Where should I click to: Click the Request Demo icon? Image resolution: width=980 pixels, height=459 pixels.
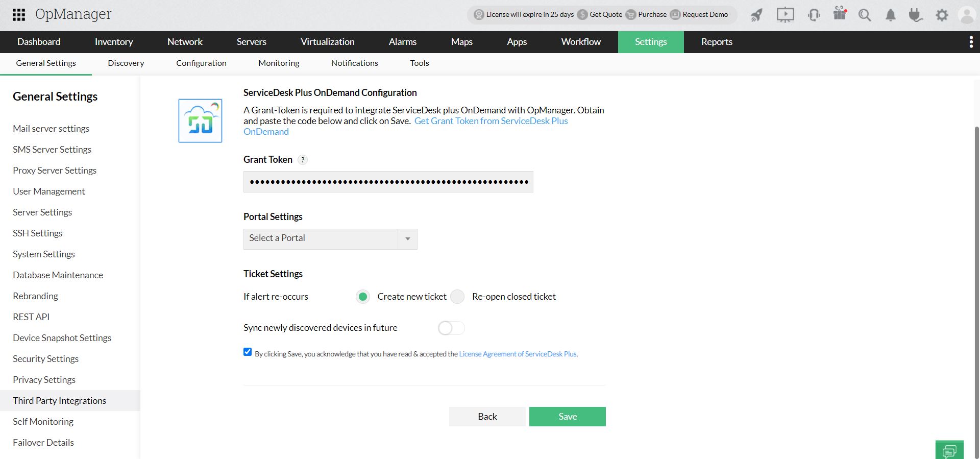(675, 15)
